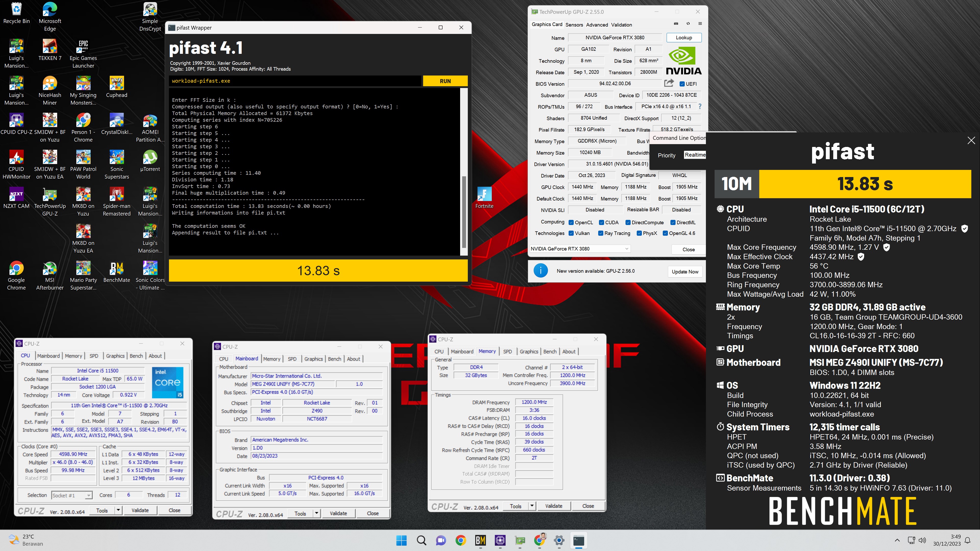
Task: Launch CPUID CPU-Z desktop shortcut
Action: (x=16, y=124)
